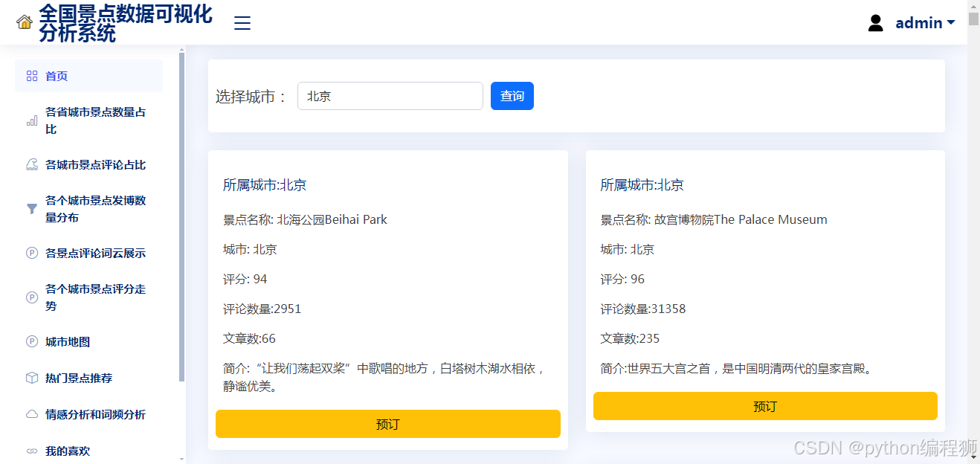Click the 选择城市 input field
Image resolution: width=980 pixels, height=464 pixels.
390,96
